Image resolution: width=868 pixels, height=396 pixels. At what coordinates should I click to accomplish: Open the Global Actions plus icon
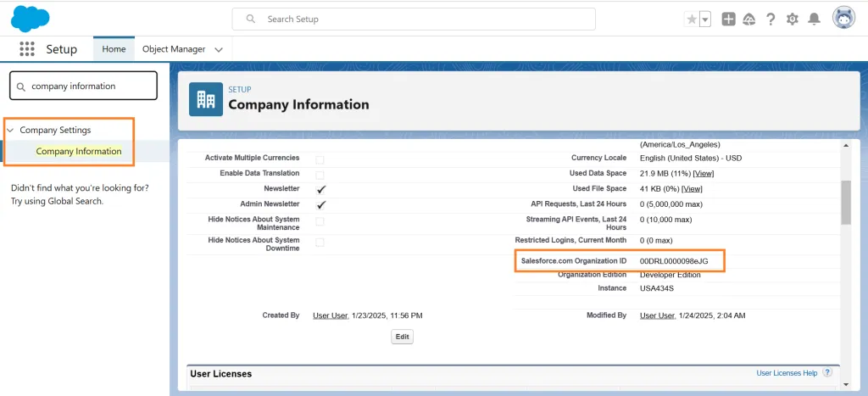point(728,20)
